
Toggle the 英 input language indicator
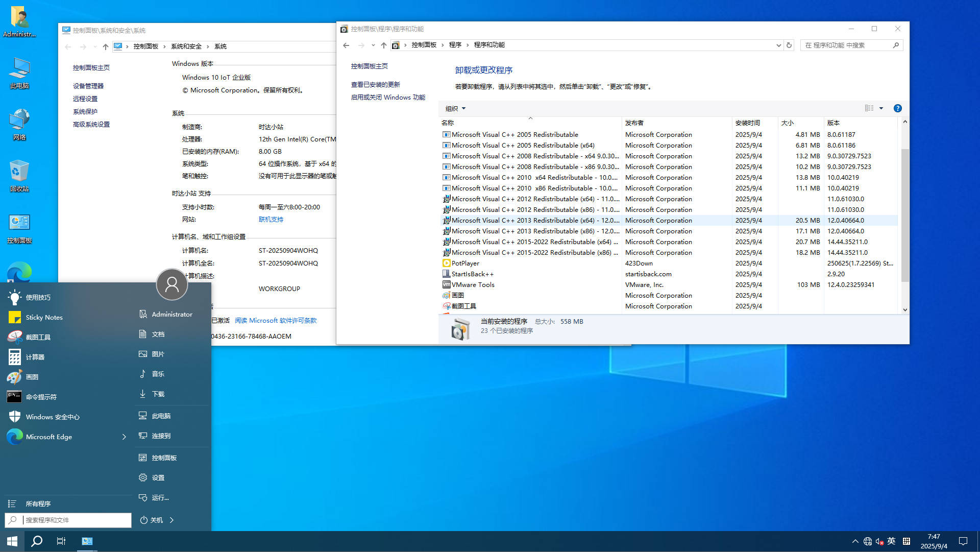(891, 541)
